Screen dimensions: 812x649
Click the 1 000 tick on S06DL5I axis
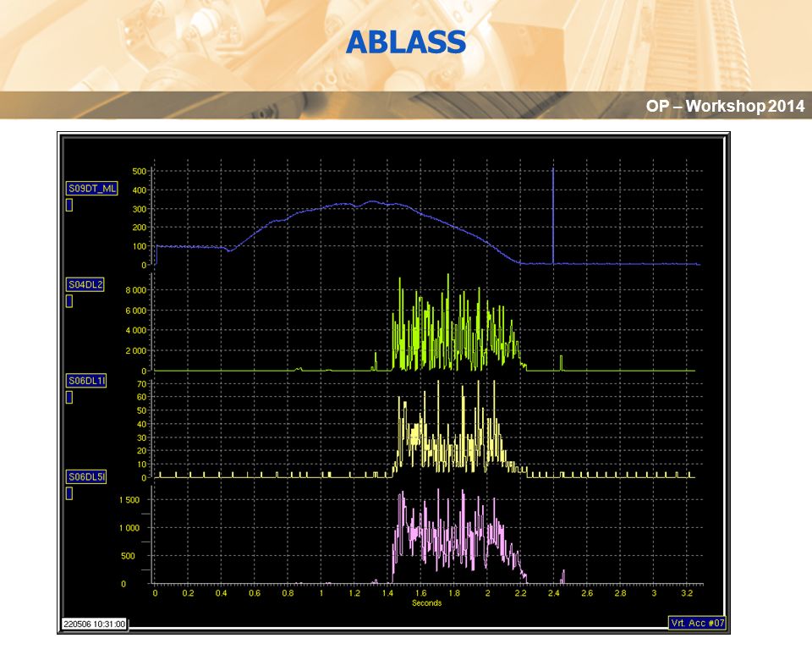point(129,528)
